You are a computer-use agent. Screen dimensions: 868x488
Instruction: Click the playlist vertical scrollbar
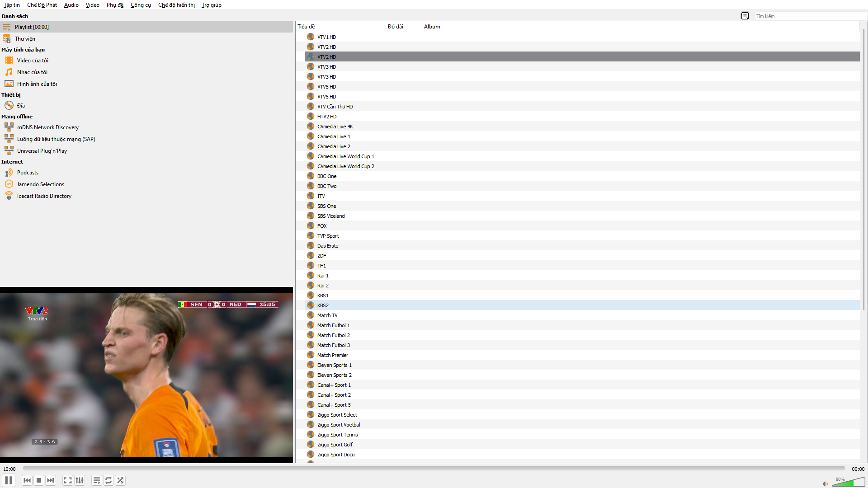863,169
